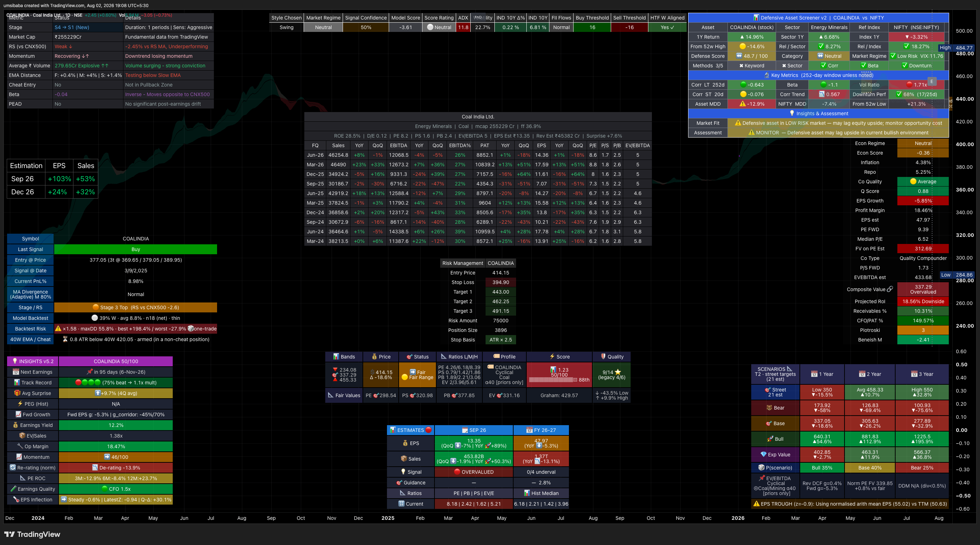Click the refresh icon beside Re-rating (norm)

pos(13,467)
